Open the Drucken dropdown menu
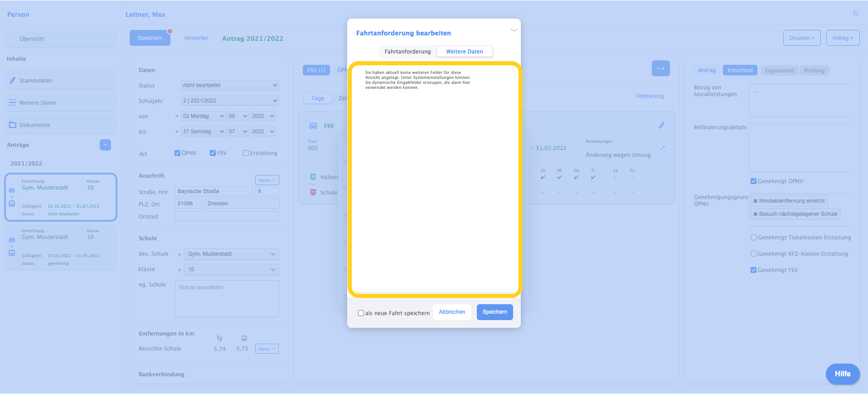 pyautogui.click(x=801, y=38)
